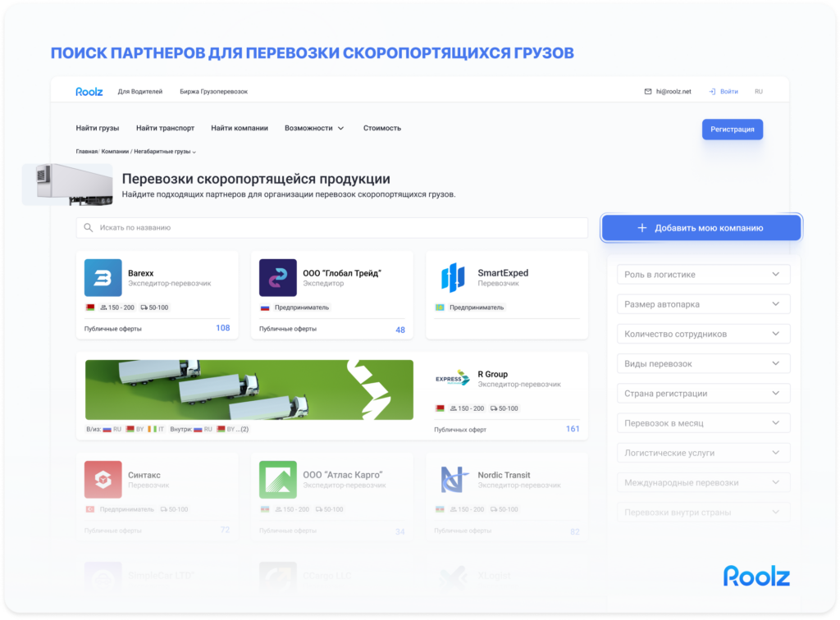840x620 pixels.
Task: Select the SmartExped company logo
Action: click(x=453, y=278)
